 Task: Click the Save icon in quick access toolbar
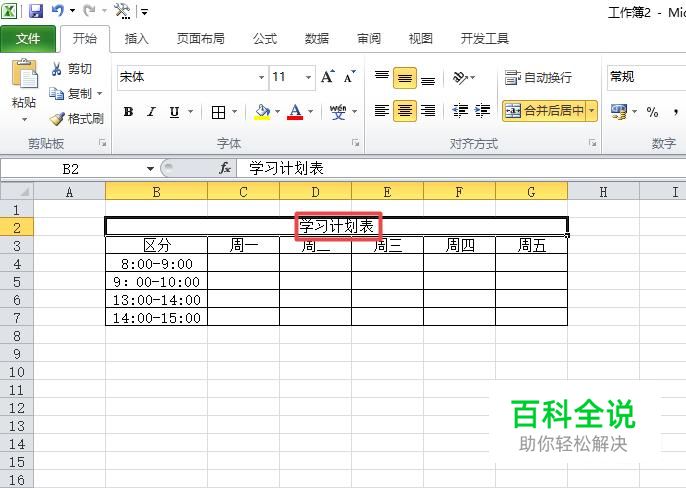[x=36, y=11]
